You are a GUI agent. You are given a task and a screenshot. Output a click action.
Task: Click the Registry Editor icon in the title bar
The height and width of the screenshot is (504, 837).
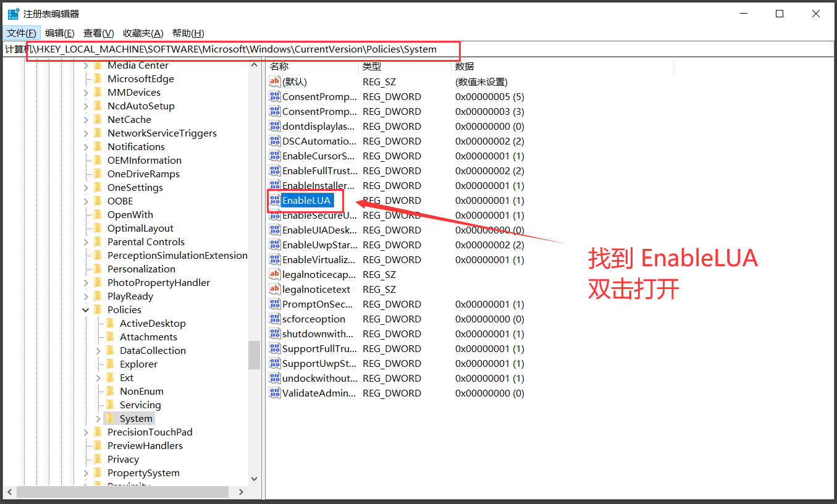(x=13, y=13)
